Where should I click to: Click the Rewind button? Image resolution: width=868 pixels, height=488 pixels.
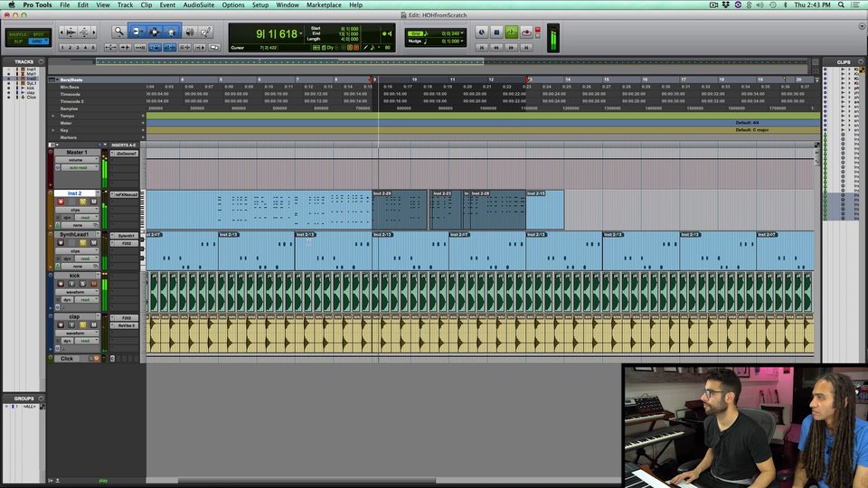click(x=496, y=48)
